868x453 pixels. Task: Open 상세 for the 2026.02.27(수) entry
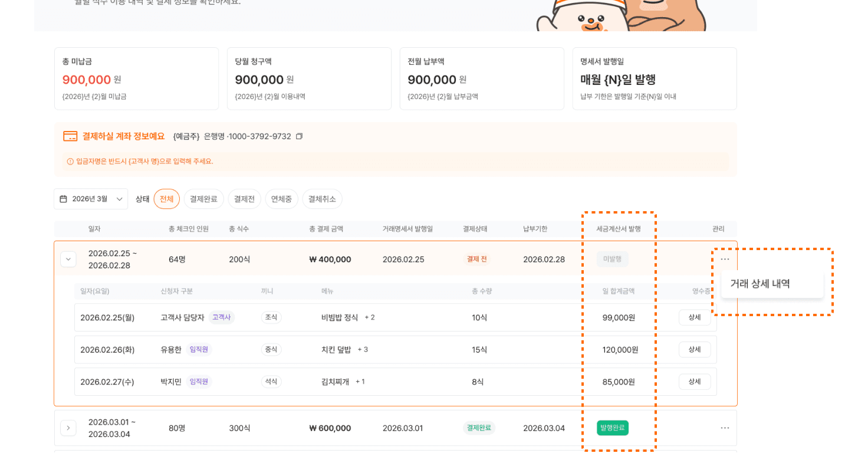695,382
